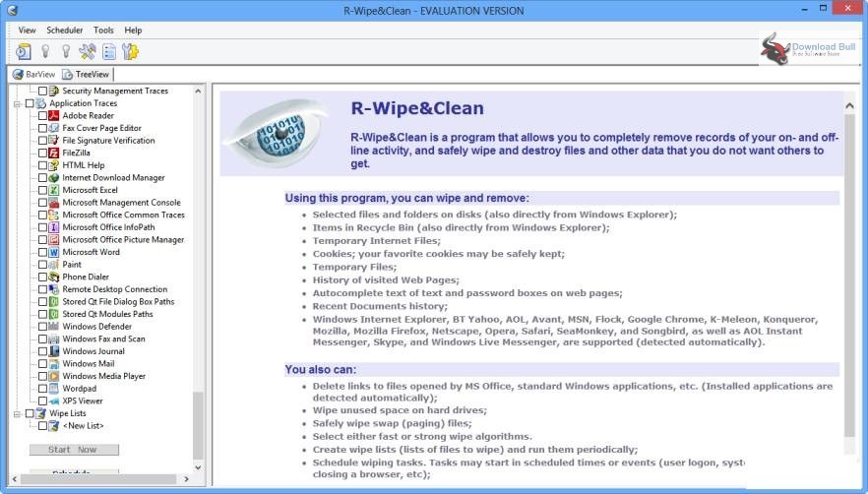This screenshot has height=494, width=868.
Task: Click the tree panel scroll down arrow
Action: [198, 468]
